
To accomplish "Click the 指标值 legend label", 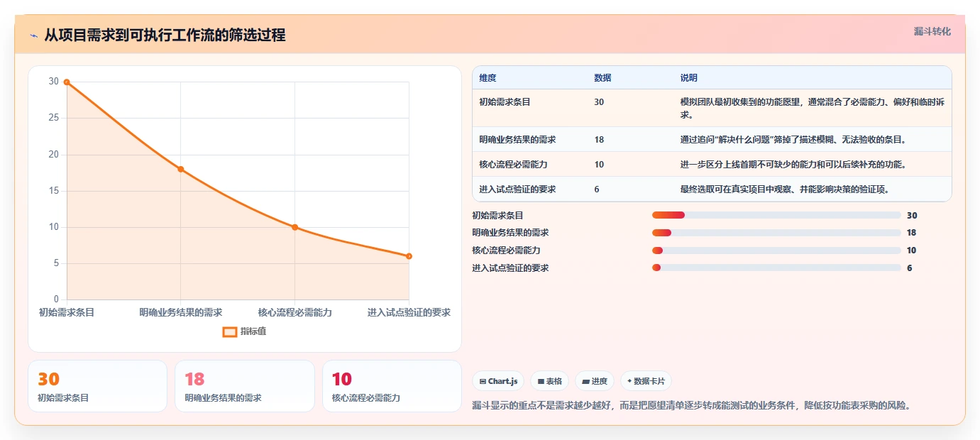I will [x=253, y=331].
